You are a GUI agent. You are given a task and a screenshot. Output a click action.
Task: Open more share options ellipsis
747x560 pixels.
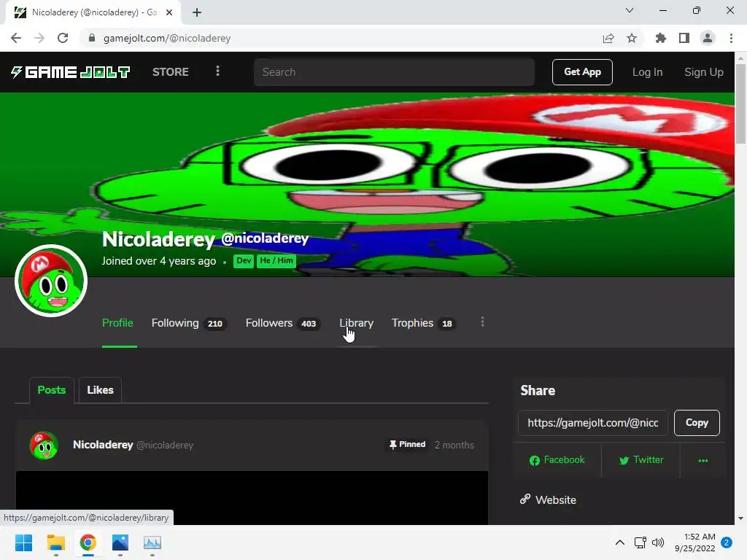pyautogui.click(x=703, y=461)
